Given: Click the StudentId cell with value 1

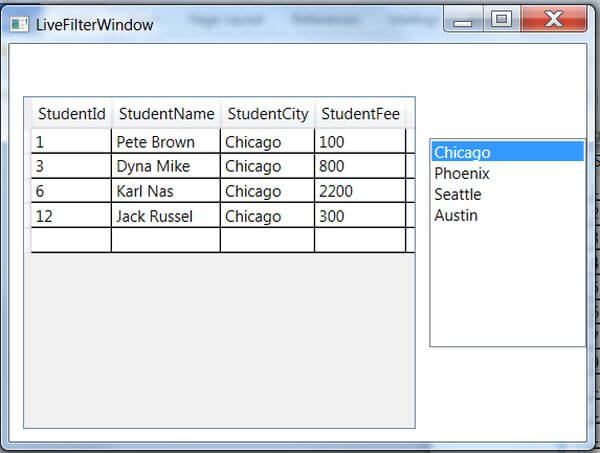Looking at the screenshot, I should click(x=71, y=142).
